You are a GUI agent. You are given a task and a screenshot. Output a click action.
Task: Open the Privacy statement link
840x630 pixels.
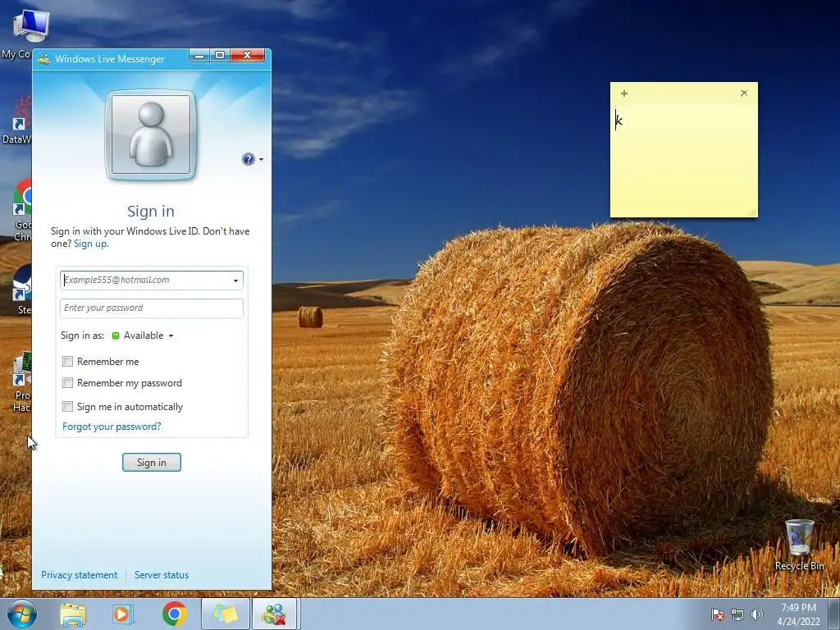80,575
